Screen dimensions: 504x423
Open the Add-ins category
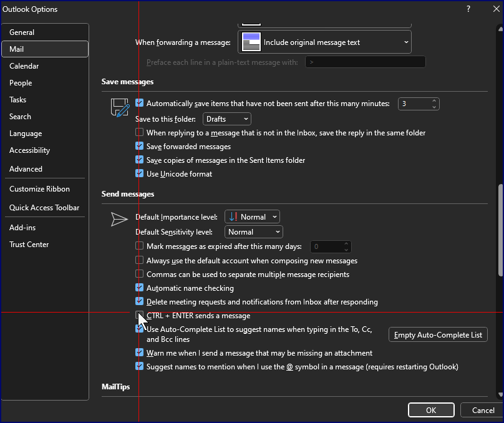pyautogui.click(x=45, y=227)
